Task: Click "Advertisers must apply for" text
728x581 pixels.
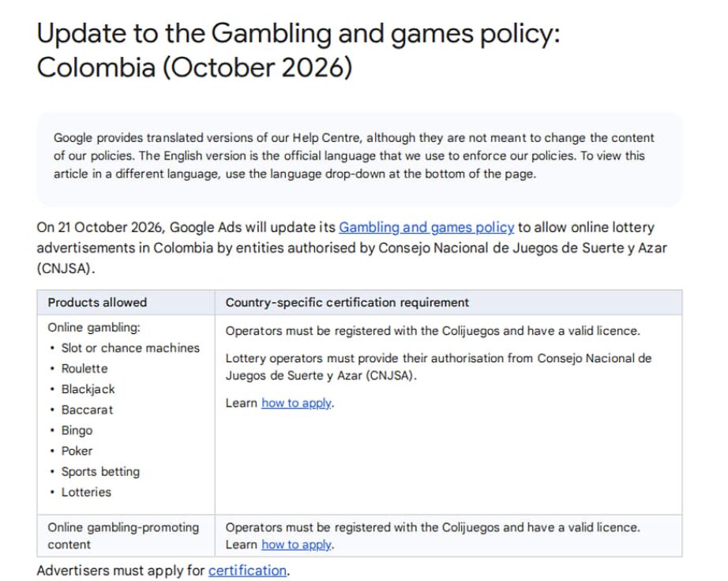Action: pos(121,570)
